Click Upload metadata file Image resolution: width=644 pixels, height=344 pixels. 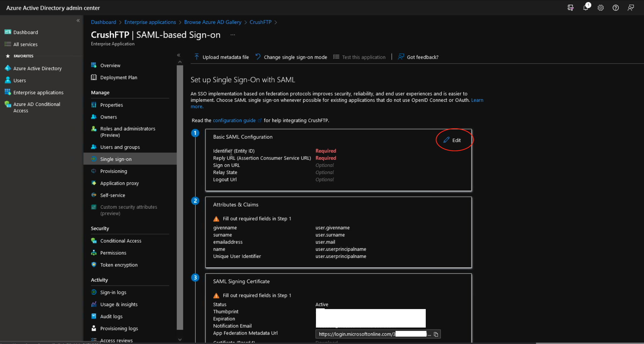pos(222,57)
